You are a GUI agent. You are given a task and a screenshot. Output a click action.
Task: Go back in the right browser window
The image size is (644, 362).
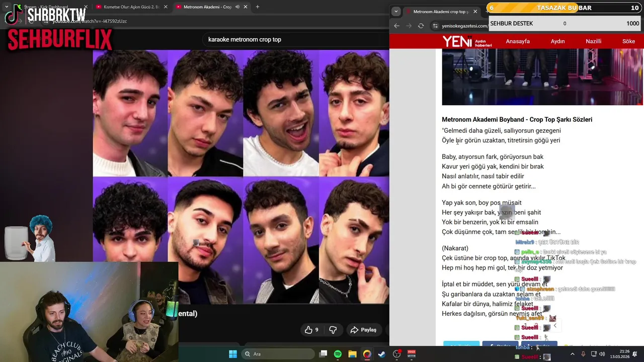tap(396, 26)
